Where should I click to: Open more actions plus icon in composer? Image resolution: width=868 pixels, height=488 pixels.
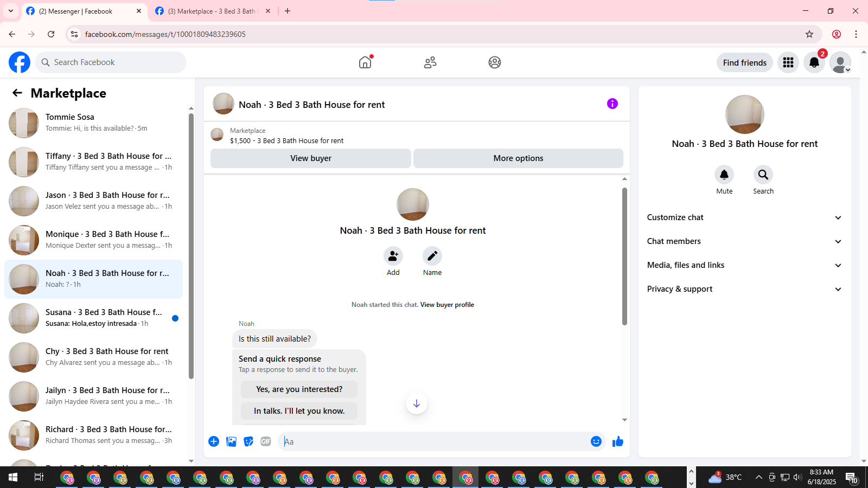click(x=214, y=441)
